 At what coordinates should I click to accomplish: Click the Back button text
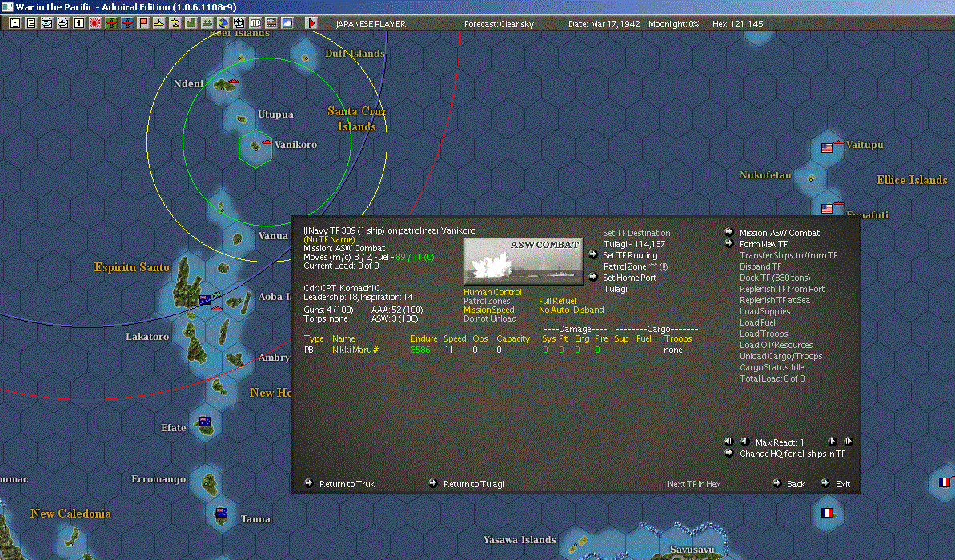coord(796,484)
